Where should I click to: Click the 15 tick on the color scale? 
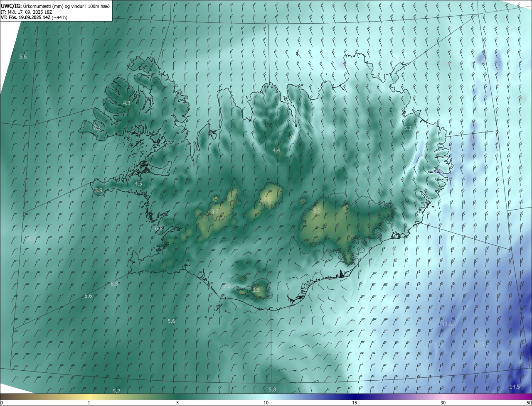point(355,403)
